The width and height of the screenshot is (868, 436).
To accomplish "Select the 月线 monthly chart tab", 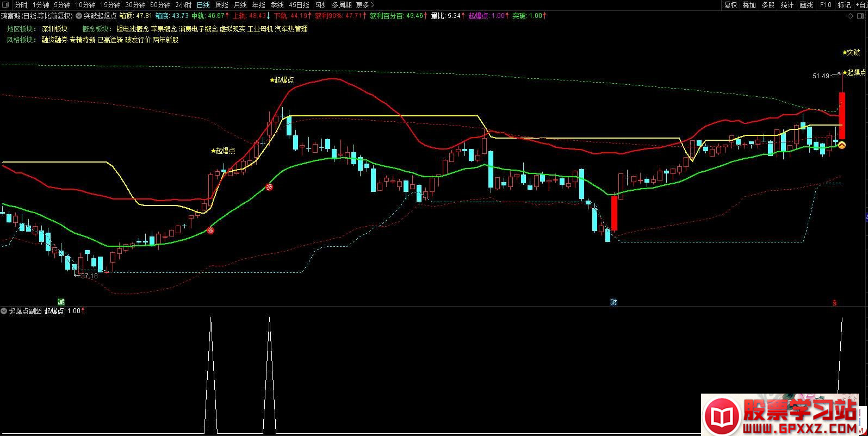I will click(240, 5).
